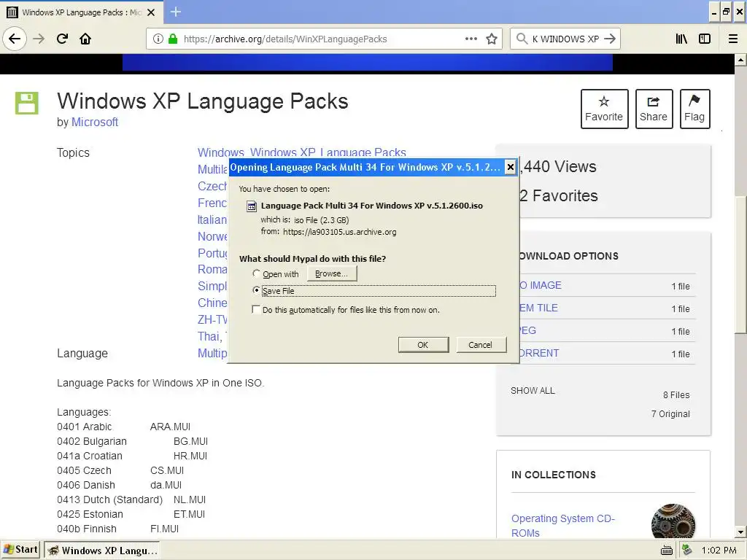Screen dimensions: 747x560
Task: Go back with the browser back arrow
Action: tap(15, 39)
